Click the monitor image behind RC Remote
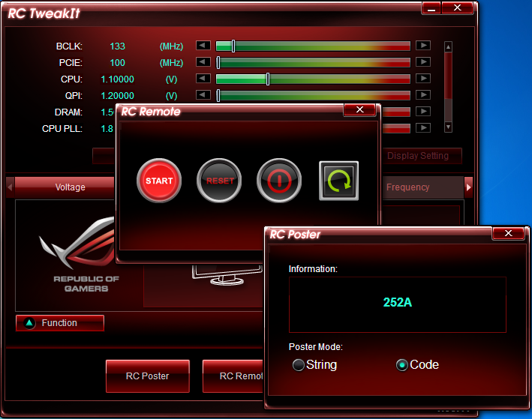The image size is (532, 419). coord(227,274)
